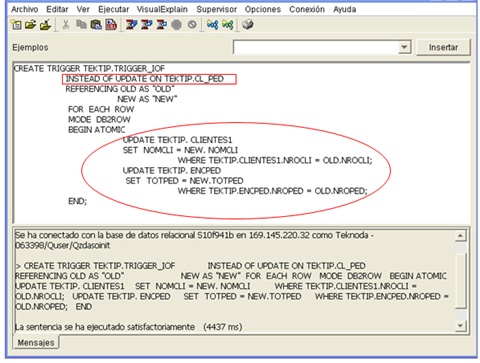480x363 pixels.
Task: Open the Editar menu
Action: (x=57, y=9)
